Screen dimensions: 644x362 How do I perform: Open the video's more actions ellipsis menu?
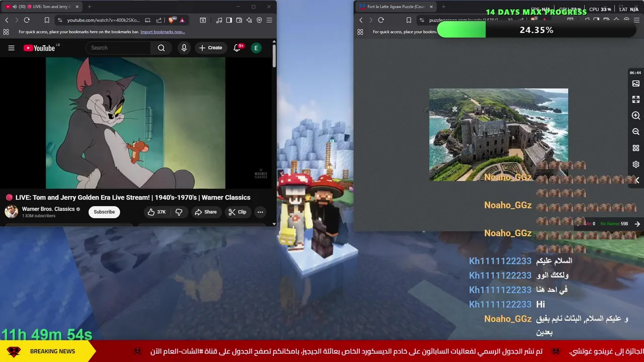(x=260, y=212)
